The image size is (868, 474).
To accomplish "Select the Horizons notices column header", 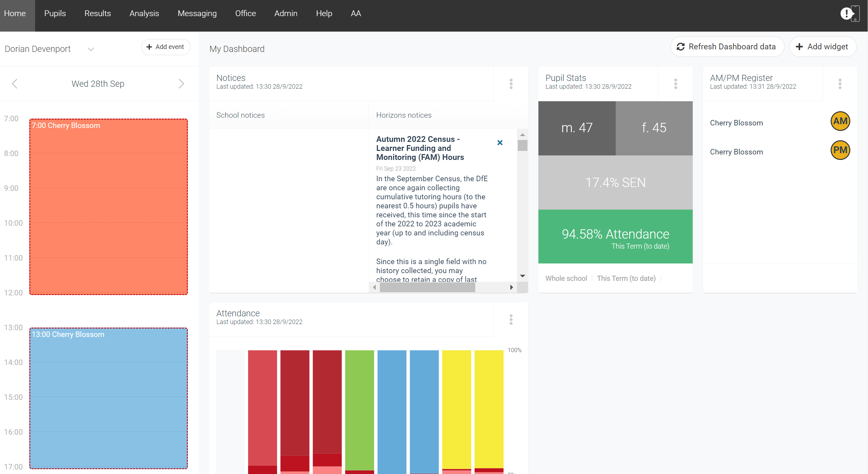I will [x=403, y=115].
